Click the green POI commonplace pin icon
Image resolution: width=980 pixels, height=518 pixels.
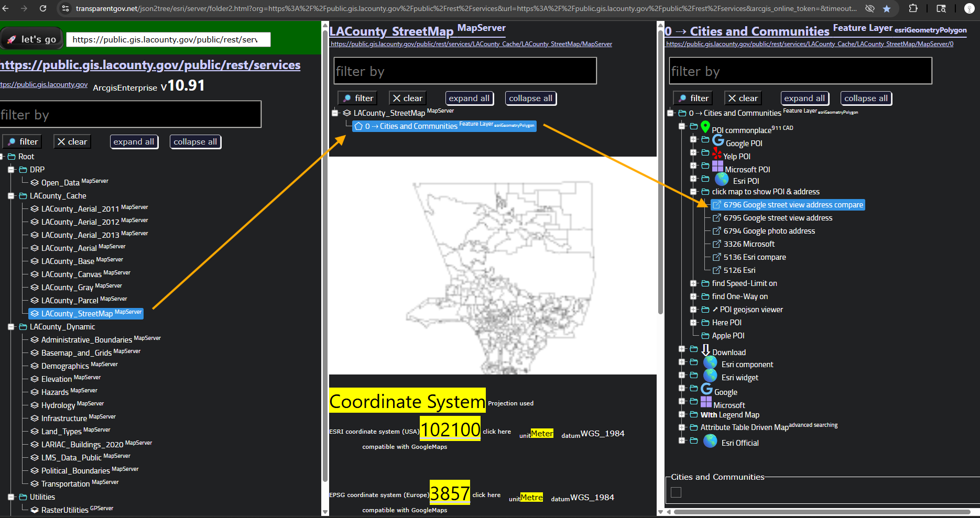pos(705,127)
